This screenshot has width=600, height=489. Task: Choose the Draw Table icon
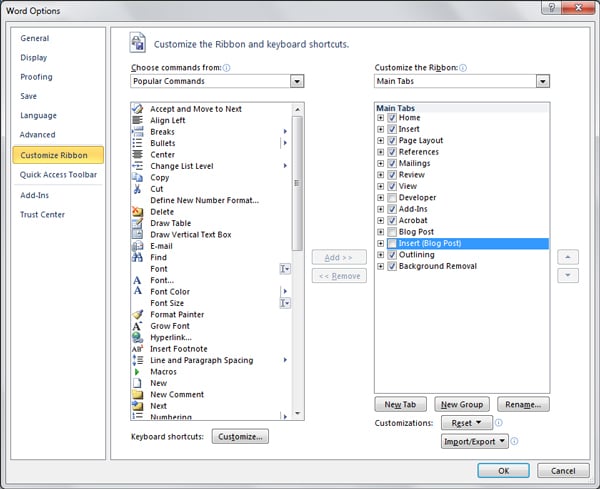click(137, 223)
